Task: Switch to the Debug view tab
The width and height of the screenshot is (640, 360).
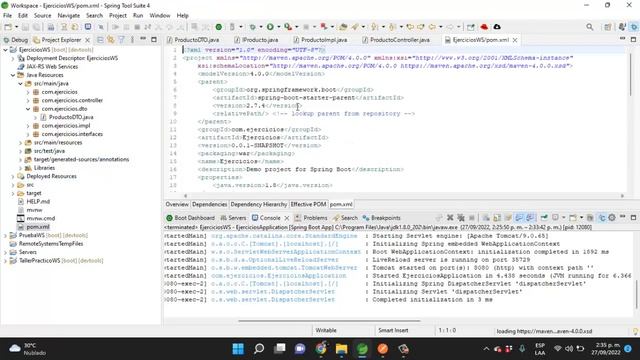Action: point(16,40)
